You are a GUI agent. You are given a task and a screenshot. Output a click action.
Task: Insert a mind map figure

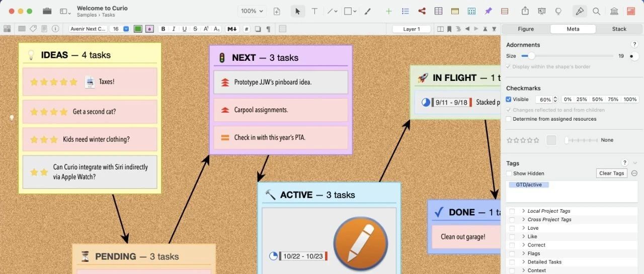coord(422,11)
